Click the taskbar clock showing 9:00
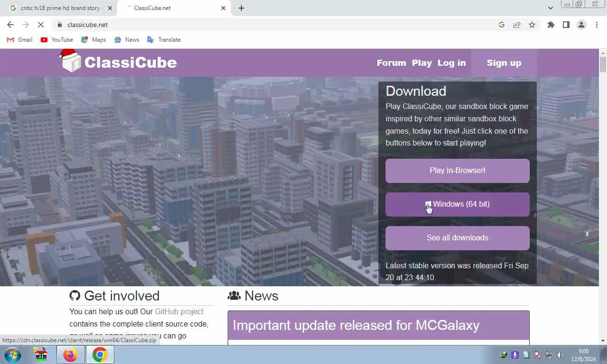607x364 pixels. 583,355
